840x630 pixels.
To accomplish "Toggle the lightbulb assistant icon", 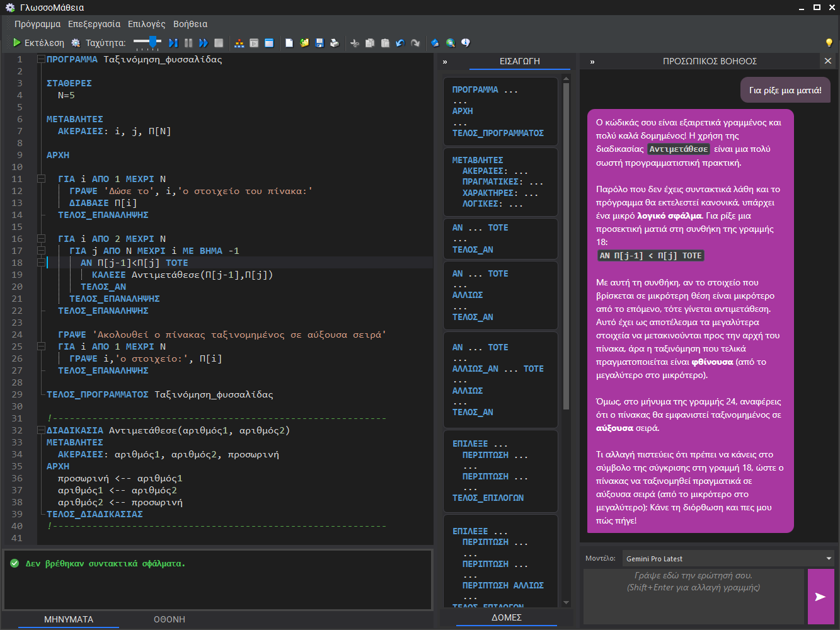I will 829,43.
